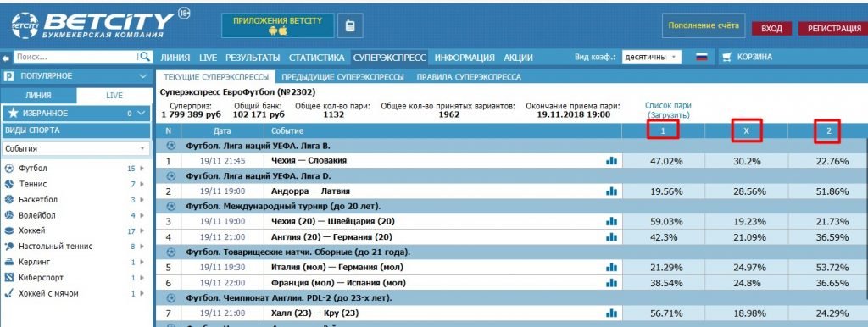The height and width of the screenshot is (327, 868).
Task: Click ball icon beside Международный турнир (до 20 лет)
Action: point(171,207)
